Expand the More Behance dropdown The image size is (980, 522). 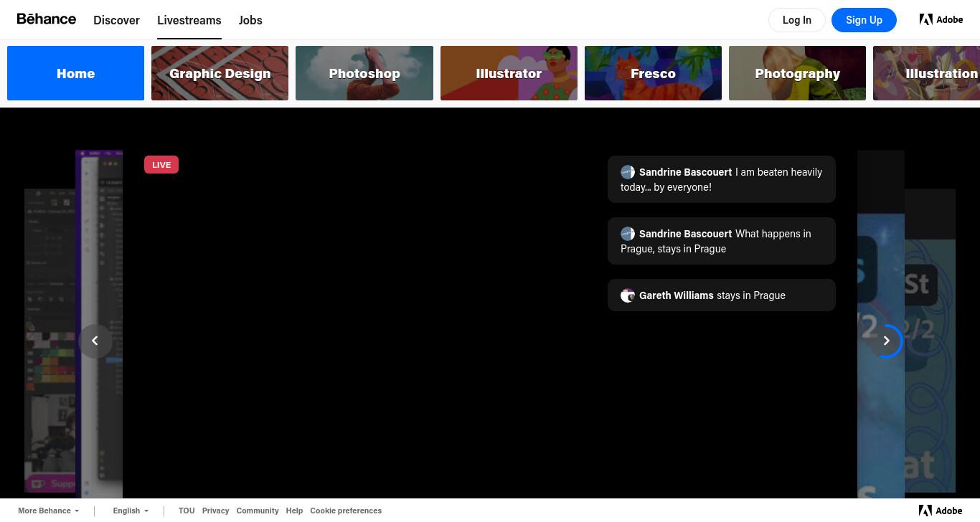click(48, 511)
